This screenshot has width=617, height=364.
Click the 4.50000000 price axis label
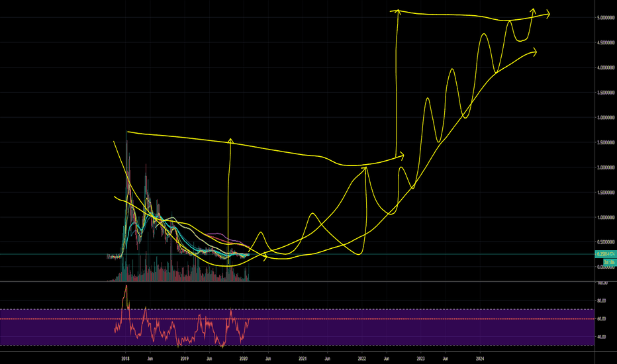coord(606,42)
